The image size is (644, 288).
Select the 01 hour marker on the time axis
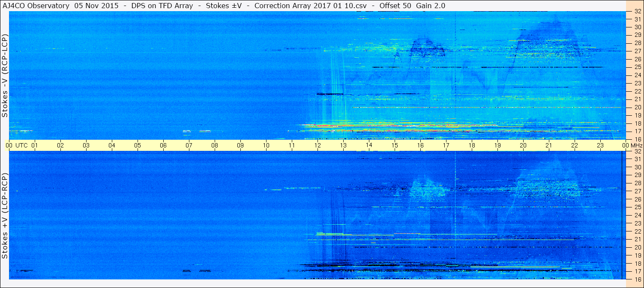35,145
